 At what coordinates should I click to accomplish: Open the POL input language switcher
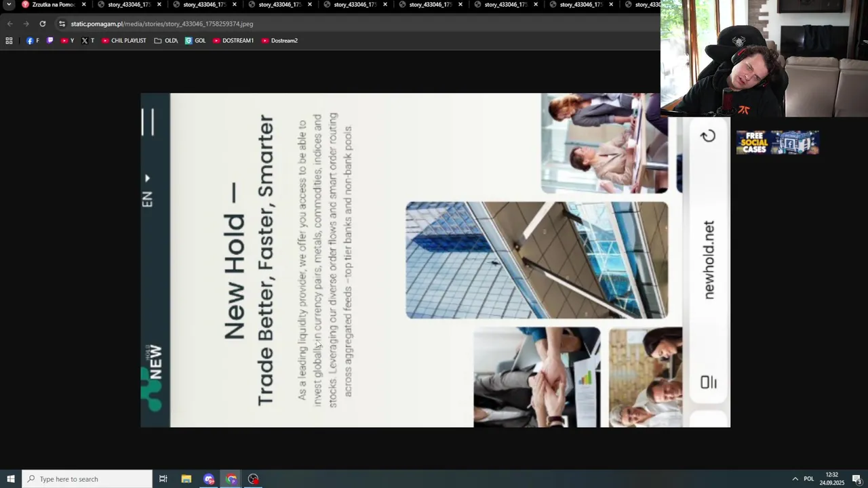pyautogui.click(x=808, y=479)
